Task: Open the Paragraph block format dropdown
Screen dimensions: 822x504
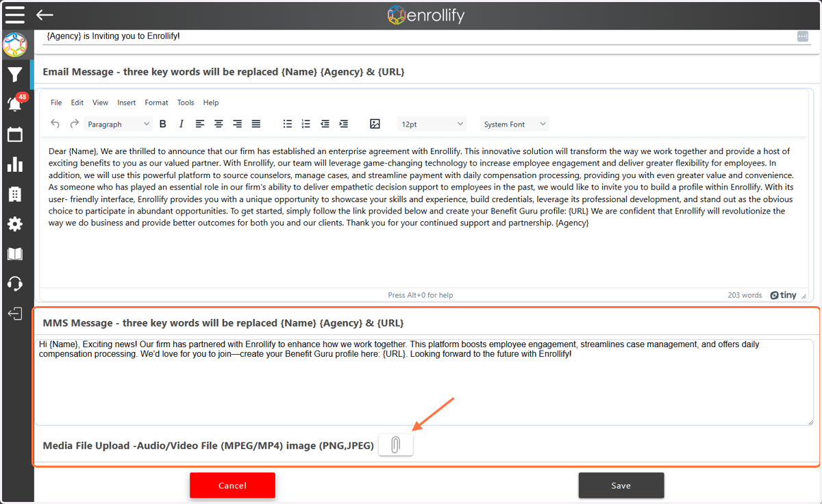Action: (x=118, y=124)
